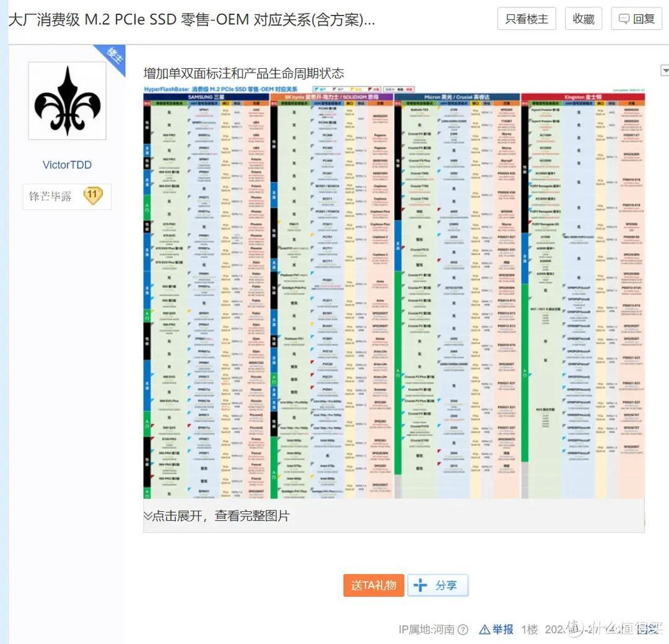Click the warning triangle icon beside 举报
669x644 pixels.
pos(484,629)
